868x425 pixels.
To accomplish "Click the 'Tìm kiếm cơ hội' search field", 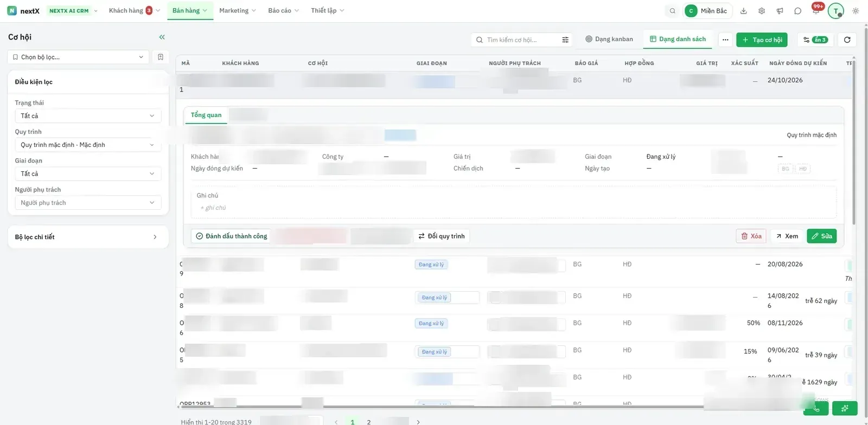I will coord(521,40).
